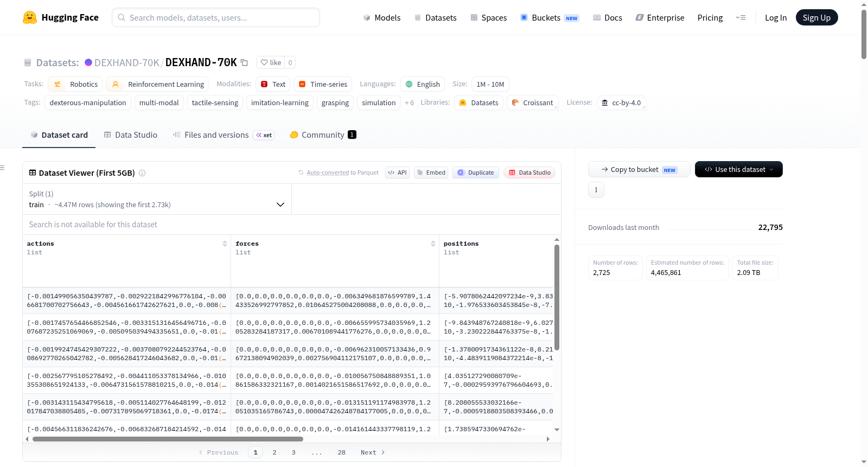Image resolution: width=868 pixels, height=467 pixels.
Task: Click the English language tag
Action: click(x=423, y=84)
